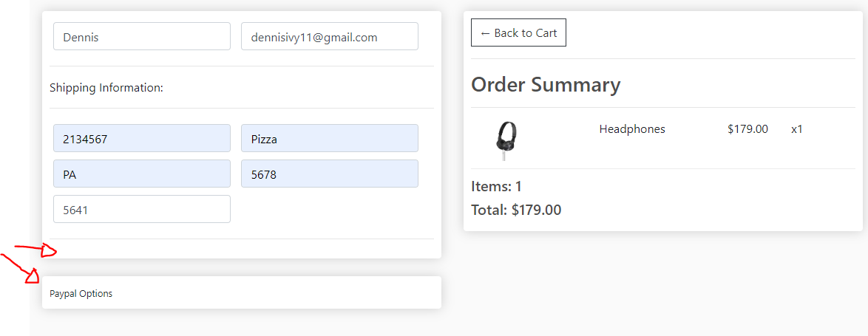Go back using the Back to Cart button
Image resolution: width=868 pixels, height=336 pixels.
[x=518, y=32]
